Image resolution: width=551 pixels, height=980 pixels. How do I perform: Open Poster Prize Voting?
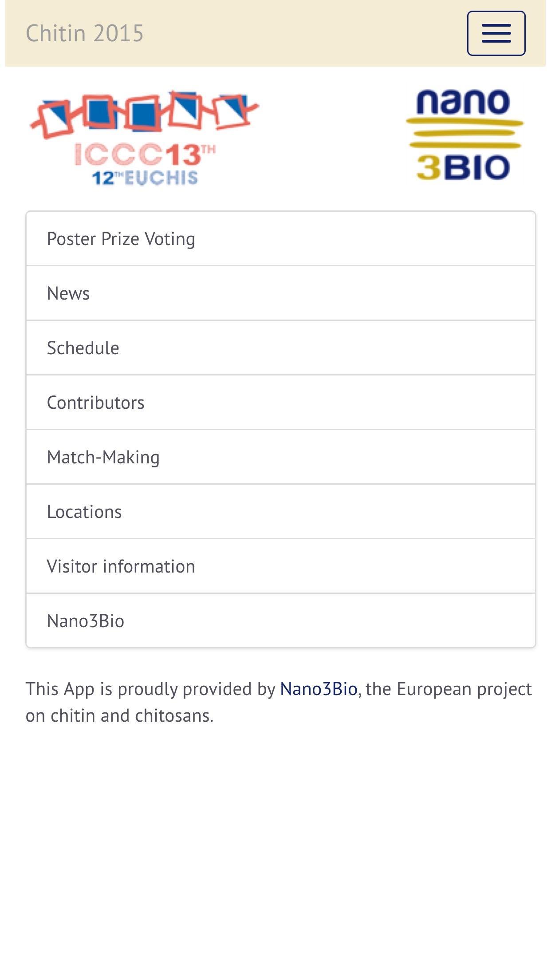click(x=281, y=239)
